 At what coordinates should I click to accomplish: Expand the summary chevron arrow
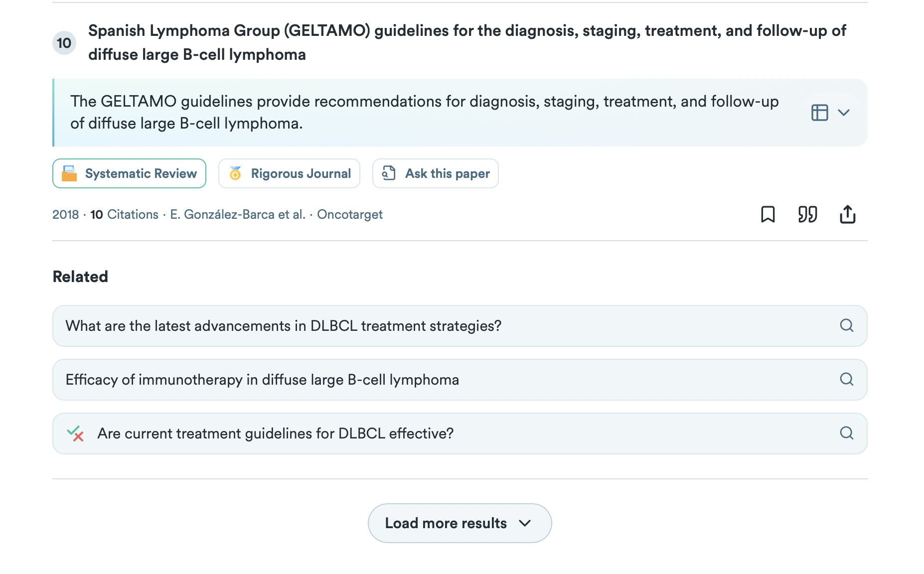843,113
